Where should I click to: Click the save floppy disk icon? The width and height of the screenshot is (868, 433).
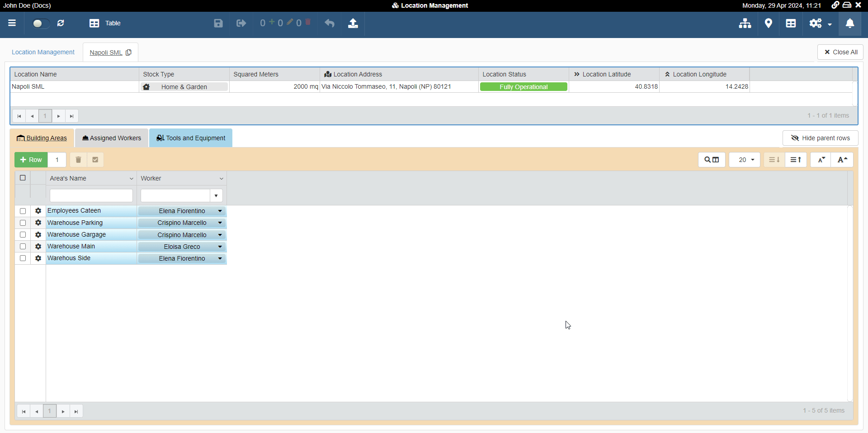218,23
